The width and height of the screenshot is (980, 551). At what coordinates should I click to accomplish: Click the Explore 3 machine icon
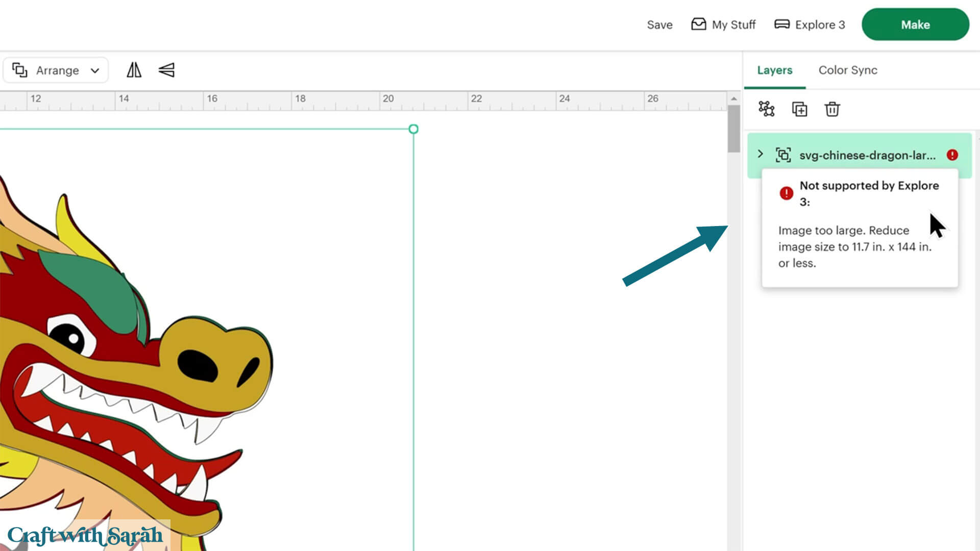click(781, 24)
